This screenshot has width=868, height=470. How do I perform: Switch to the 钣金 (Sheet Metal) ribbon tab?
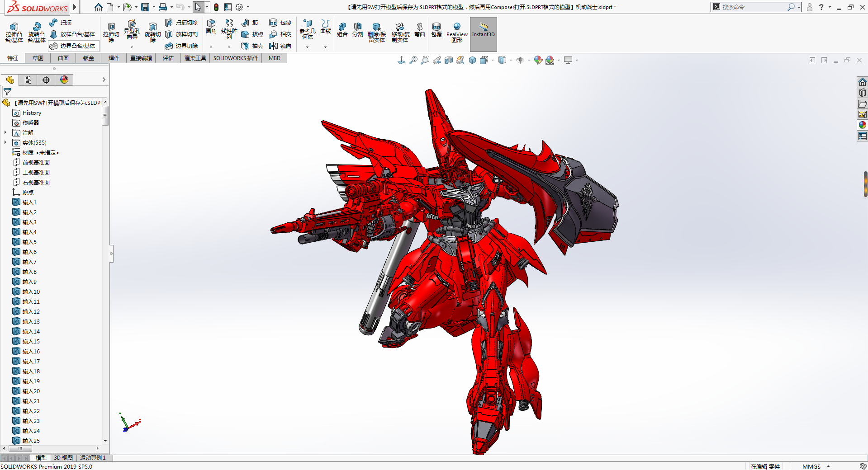tap(89, 58)
